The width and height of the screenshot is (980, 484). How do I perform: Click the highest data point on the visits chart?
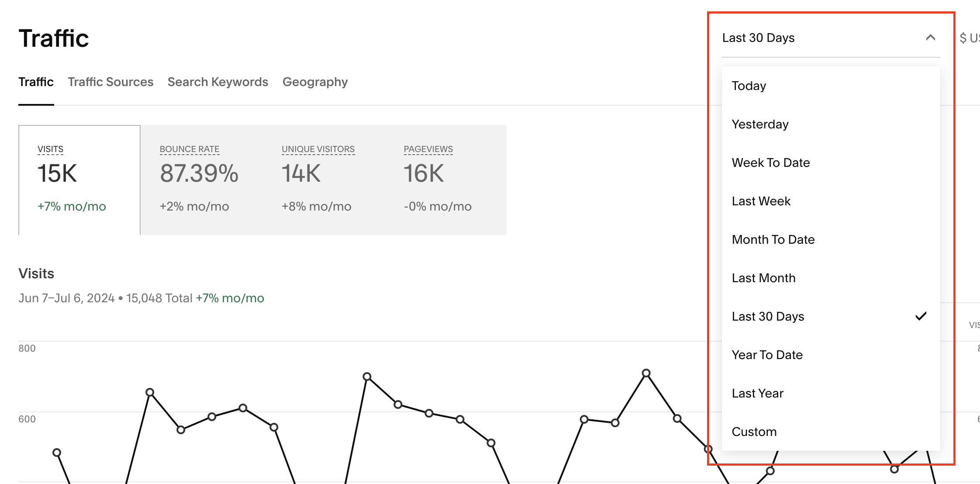646,373
